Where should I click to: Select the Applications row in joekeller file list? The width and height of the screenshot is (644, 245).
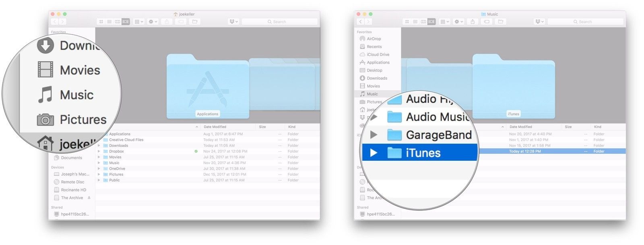208,134
